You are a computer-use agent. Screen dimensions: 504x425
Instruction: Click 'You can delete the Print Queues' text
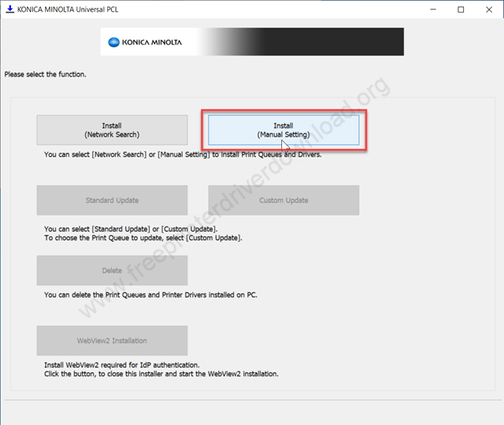click(x=150, y=295)
